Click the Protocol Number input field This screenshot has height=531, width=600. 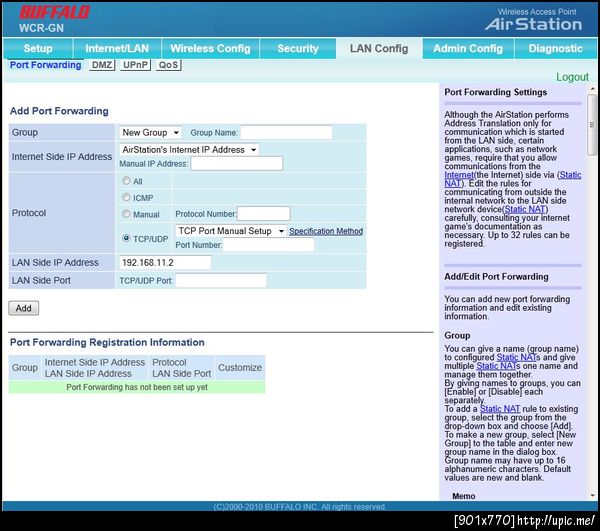[264, 213]
